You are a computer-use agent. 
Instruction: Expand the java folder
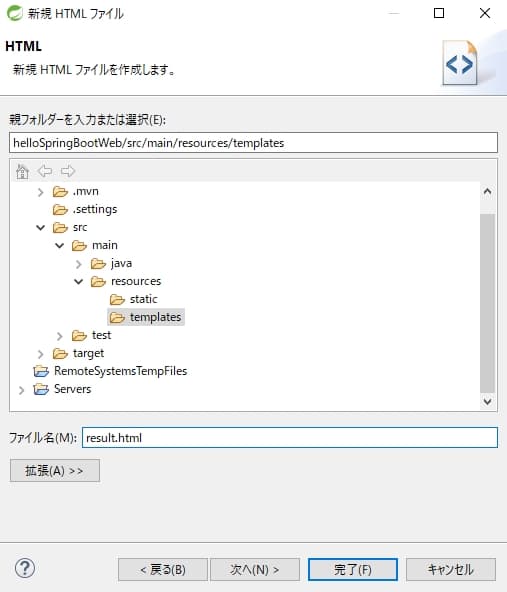click(x=79, y=264)
